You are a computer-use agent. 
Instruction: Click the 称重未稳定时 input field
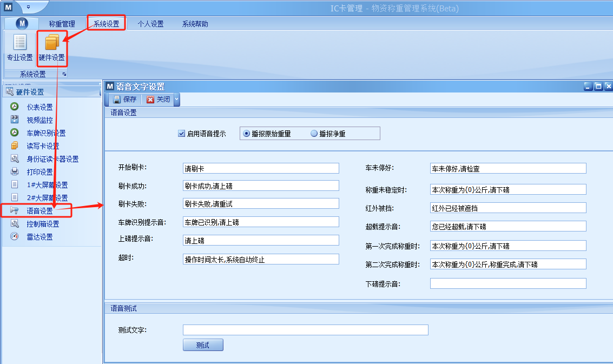pos(508,190)
